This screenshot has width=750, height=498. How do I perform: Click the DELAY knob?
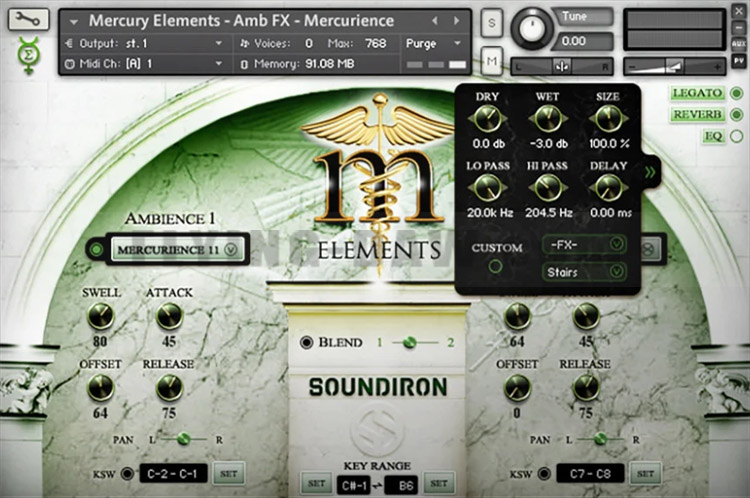(x=608, y=188)
